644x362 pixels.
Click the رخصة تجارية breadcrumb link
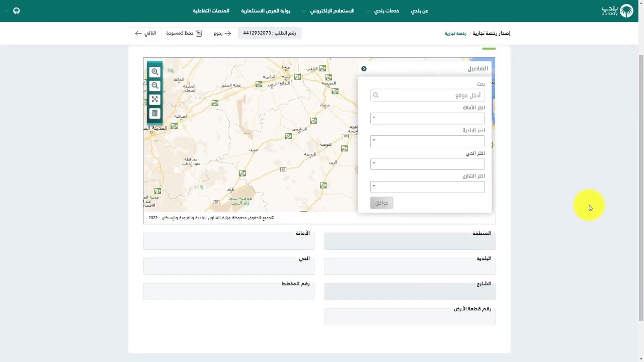(455, 33)
